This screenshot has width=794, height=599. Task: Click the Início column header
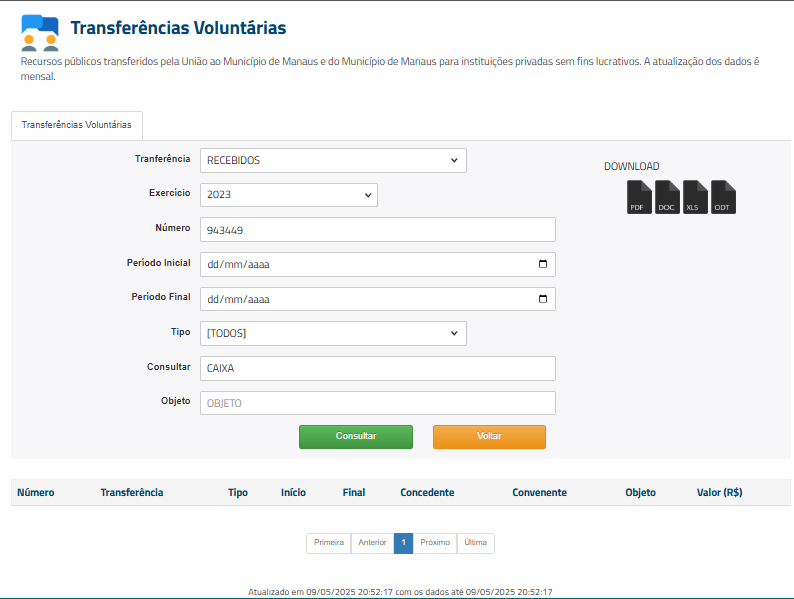pos(293,493)
